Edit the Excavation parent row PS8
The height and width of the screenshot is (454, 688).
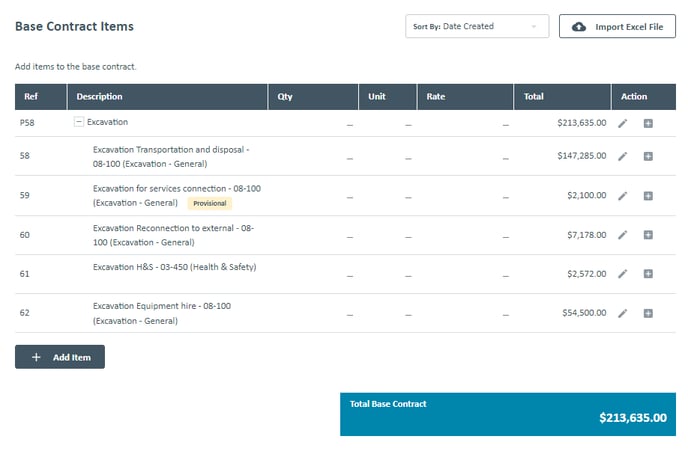coord(622,124)
